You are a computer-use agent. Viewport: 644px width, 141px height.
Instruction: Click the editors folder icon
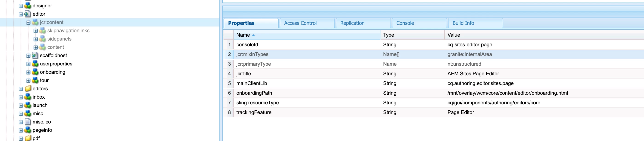(28, 89)
